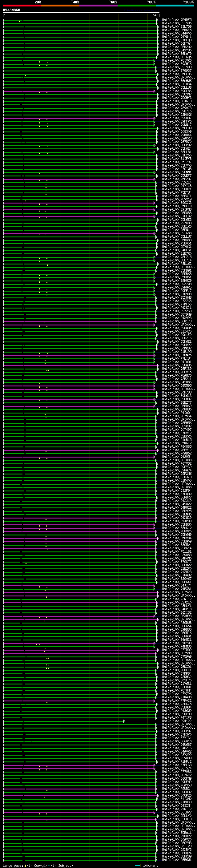Click the red 20% identity legend segment
Viewport: 197px width, 868px height.
point(22,6)
